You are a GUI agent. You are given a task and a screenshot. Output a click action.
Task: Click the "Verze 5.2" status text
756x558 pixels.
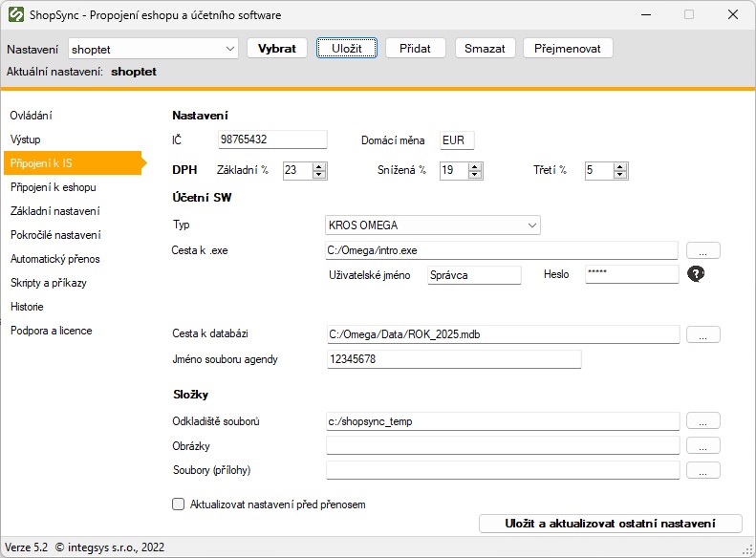tap(27, 547)
